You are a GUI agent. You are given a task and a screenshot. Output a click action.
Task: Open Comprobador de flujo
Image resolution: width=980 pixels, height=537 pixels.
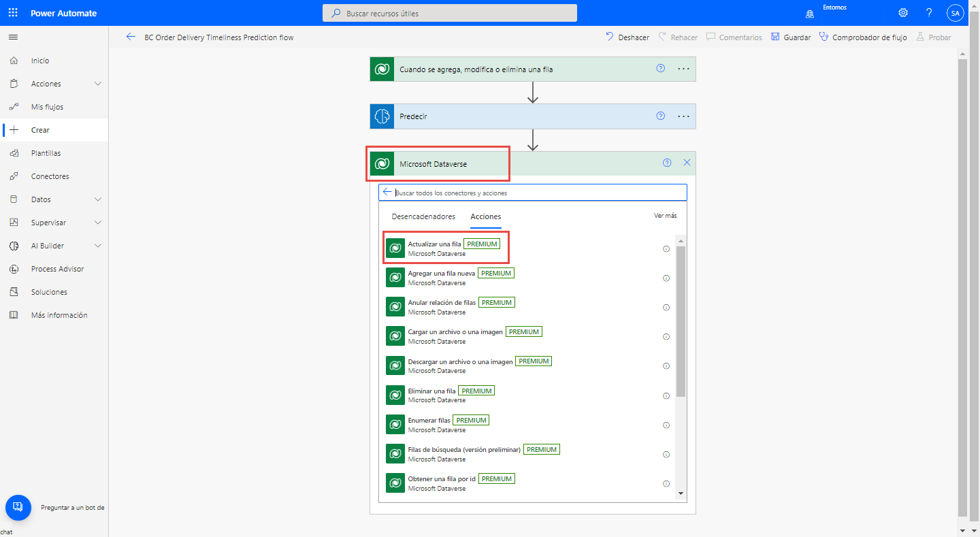click(x=863, y=37)
